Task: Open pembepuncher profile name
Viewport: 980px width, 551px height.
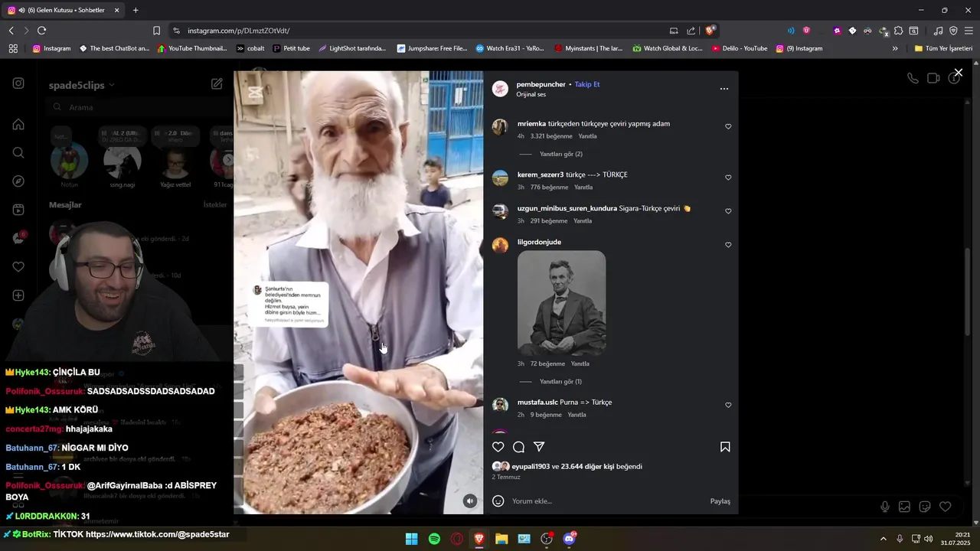Action: 541,84
